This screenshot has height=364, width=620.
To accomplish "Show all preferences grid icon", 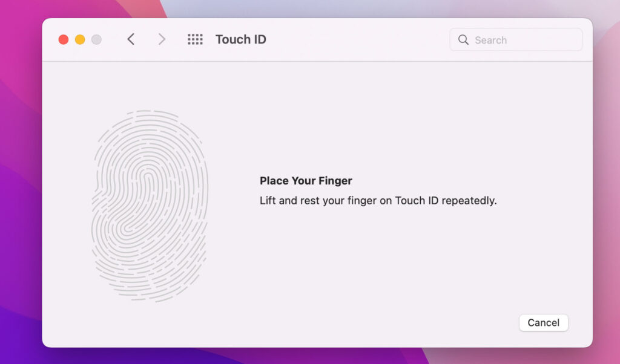I will tap(195, 39).
